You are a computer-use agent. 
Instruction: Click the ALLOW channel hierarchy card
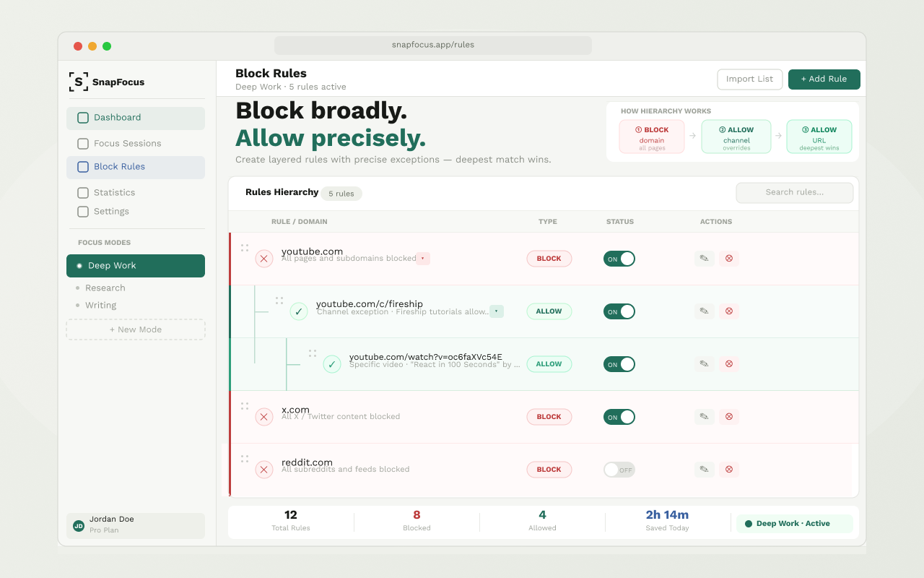pyautogui.click(x=736, y=137)
